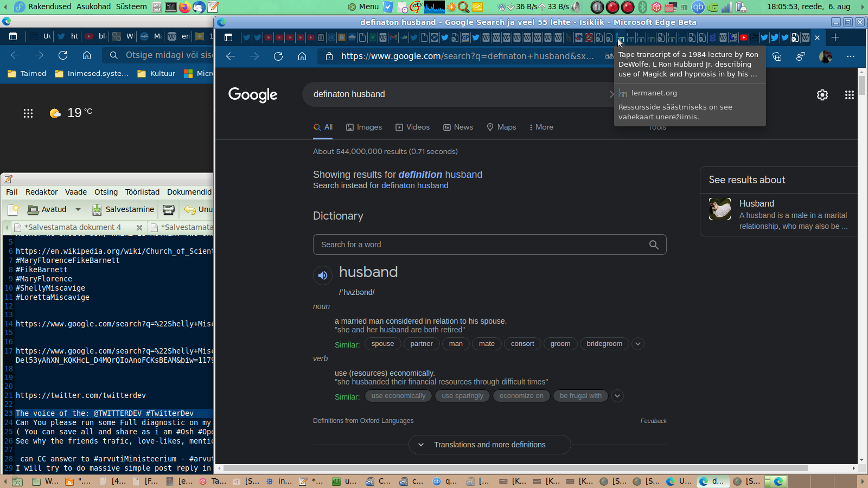Open the Avatud recent files dropdown arrow
Viewport: 868px width, 488px height.
point(78,209)
